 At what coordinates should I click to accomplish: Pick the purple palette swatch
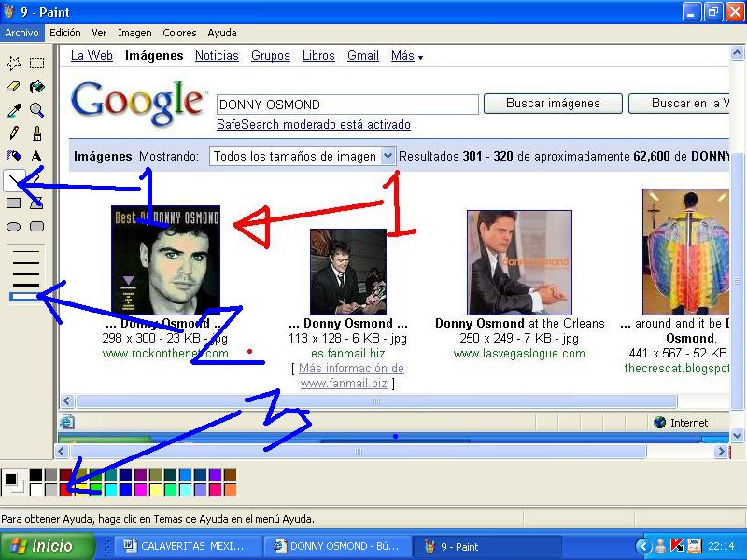click(x=141, y=474)
